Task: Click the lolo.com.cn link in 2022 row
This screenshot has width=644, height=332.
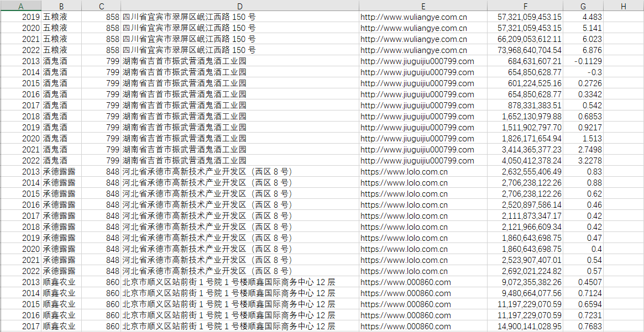Action: tap(404, 271)
